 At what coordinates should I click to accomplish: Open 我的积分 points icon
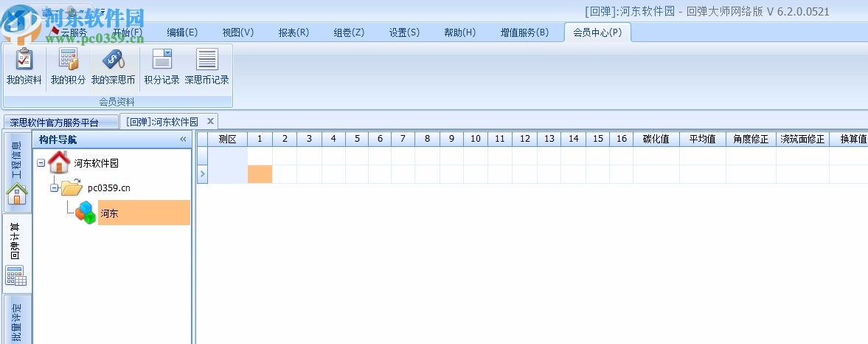(x=68, y=60)
